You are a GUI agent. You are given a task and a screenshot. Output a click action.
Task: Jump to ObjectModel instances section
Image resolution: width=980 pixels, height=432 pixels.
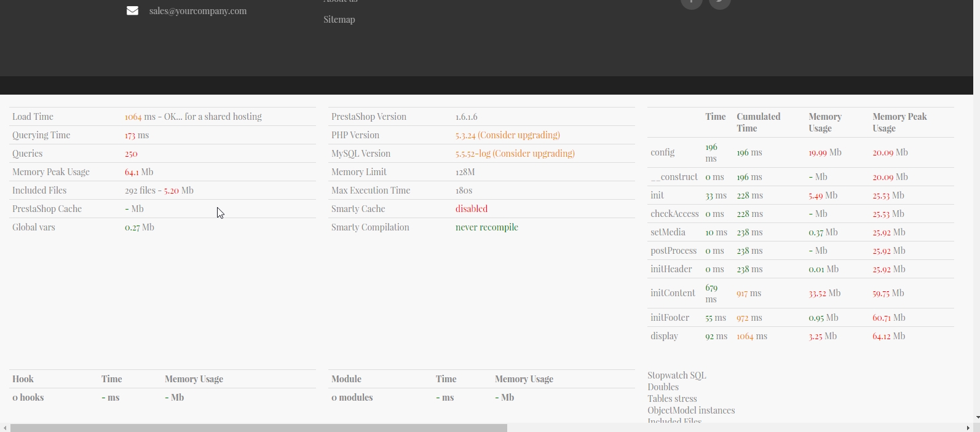coord(691,410)
